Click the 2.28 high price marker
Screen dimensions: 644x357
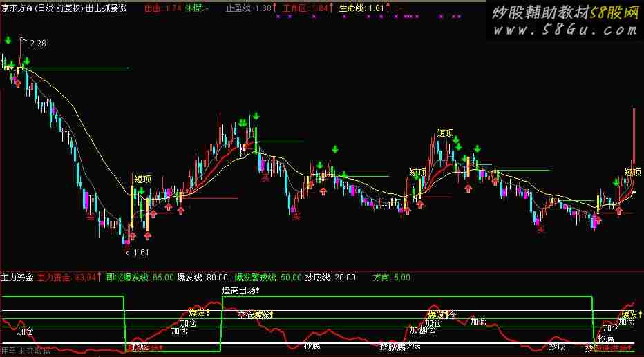(37, 44)
